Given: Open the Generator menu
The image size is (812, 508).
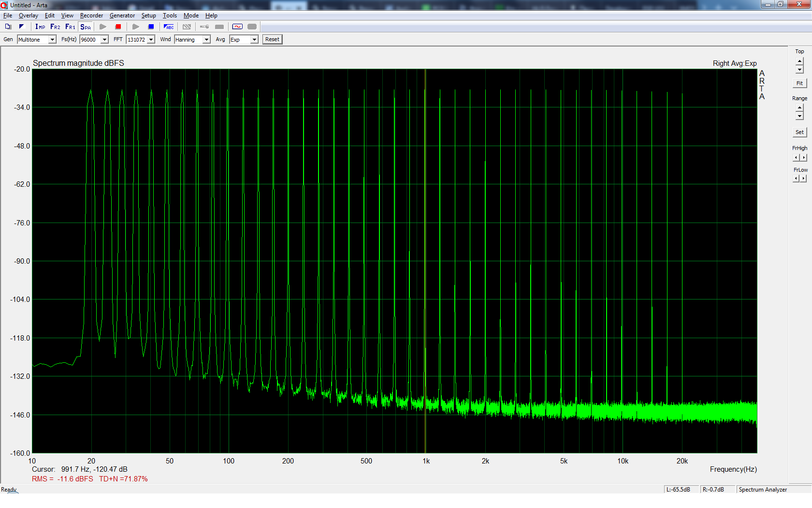Looking at the screenshot, I should pyautogui.click(x=122, y=15).
